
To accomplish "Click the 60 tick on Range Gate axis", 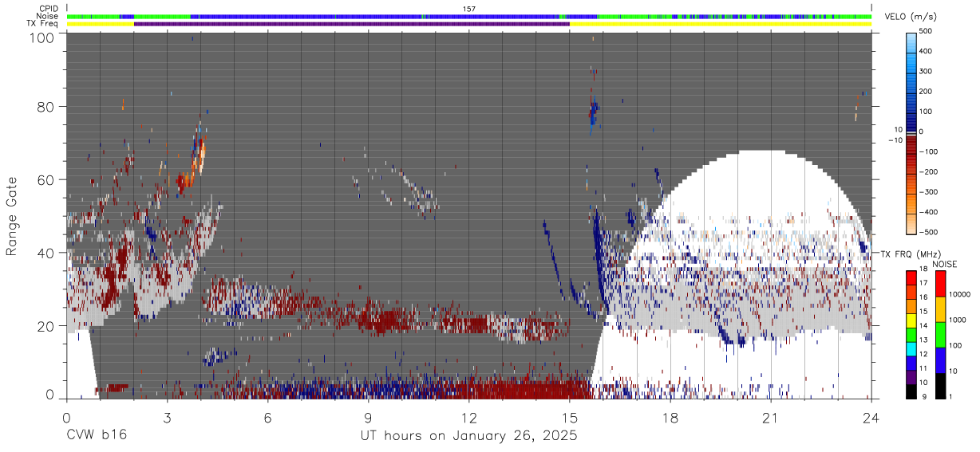I will click(x=45, y=179).
